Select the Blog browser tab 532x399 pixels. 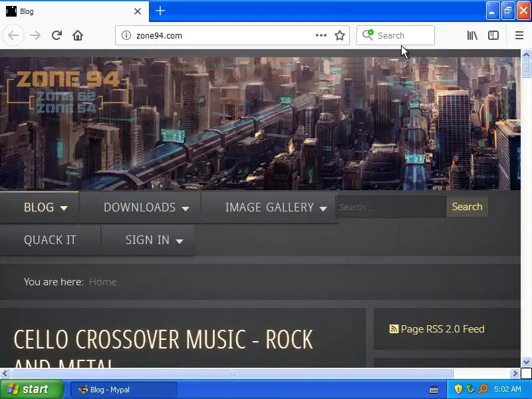pos(74,11)
